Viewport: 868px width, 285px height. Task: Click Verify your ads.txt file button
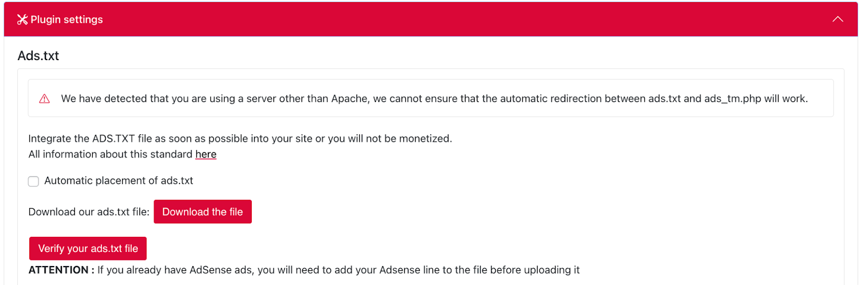click(88, 249)
